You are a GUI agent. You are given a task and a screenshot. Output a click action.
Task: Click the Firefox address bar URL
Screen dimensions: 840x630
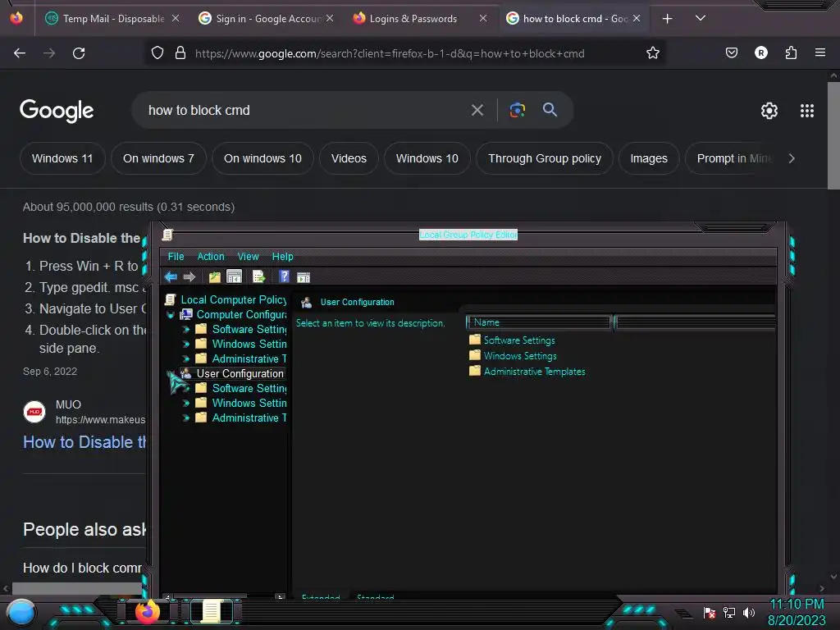click(390, 53)
